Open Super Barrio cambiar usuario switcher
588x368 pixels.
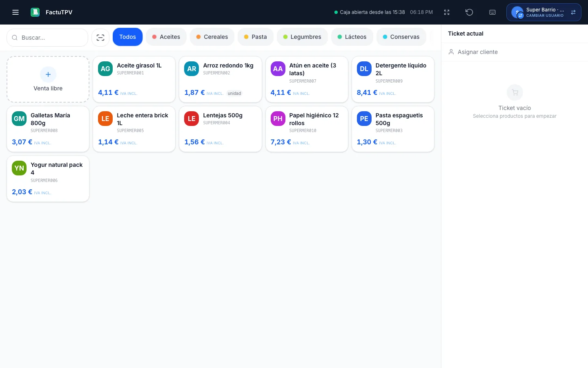[543, 12]
